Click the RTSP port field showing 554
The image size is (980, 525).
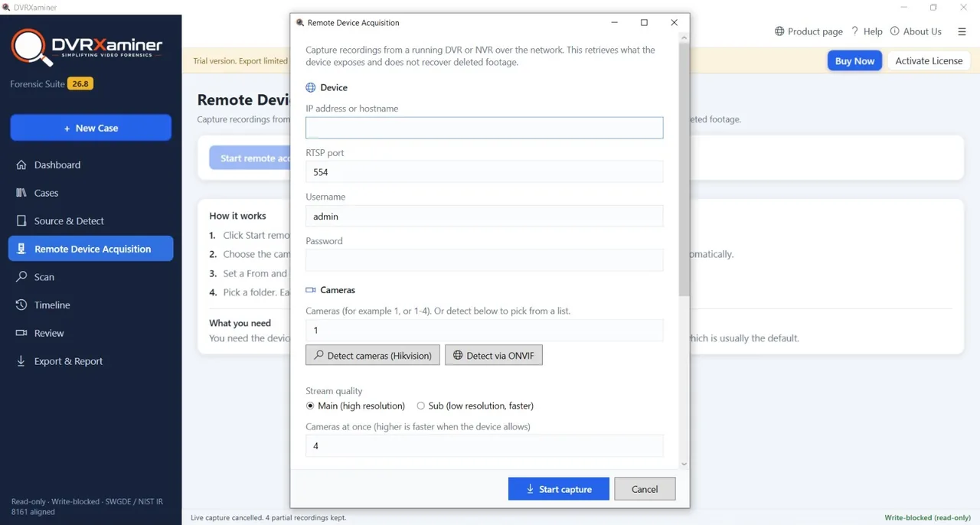pyautogui.click(x=484, y=172)
